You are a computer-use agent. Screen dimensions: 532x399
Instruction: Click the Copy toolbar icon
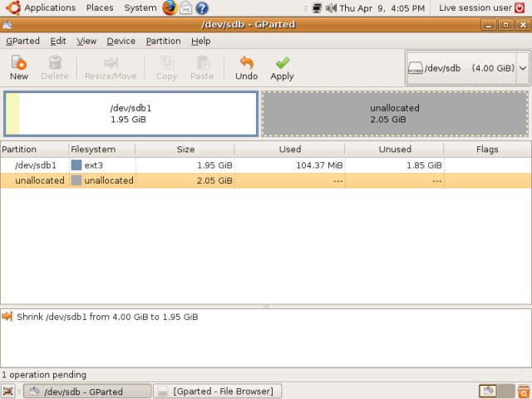point(166,63)
